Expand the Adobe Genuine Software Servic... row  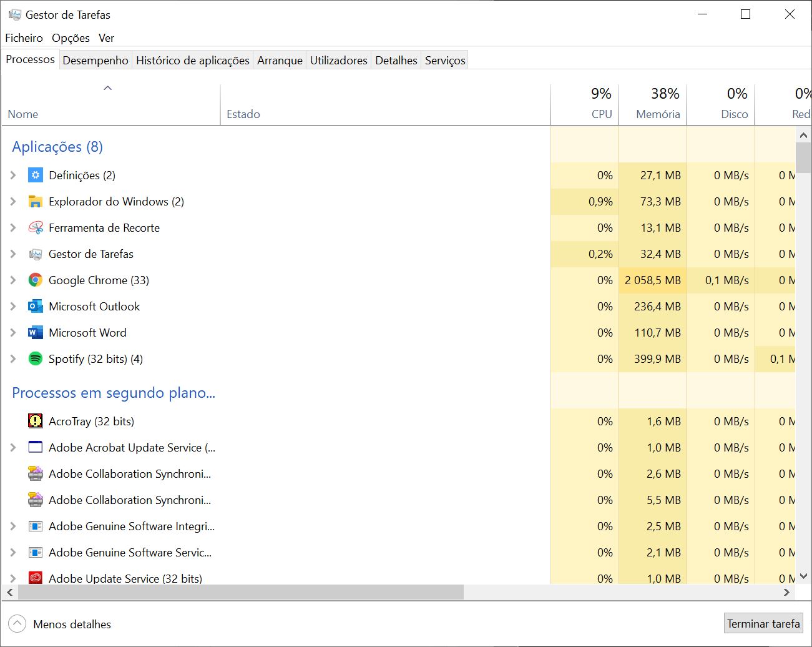coord(13,553)
